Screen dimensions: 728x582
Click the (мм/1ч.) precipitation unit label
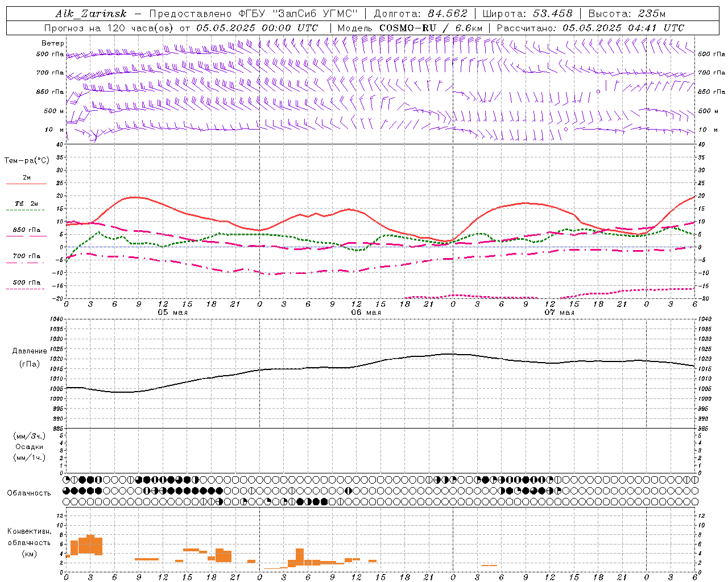(x=29, y=458)
